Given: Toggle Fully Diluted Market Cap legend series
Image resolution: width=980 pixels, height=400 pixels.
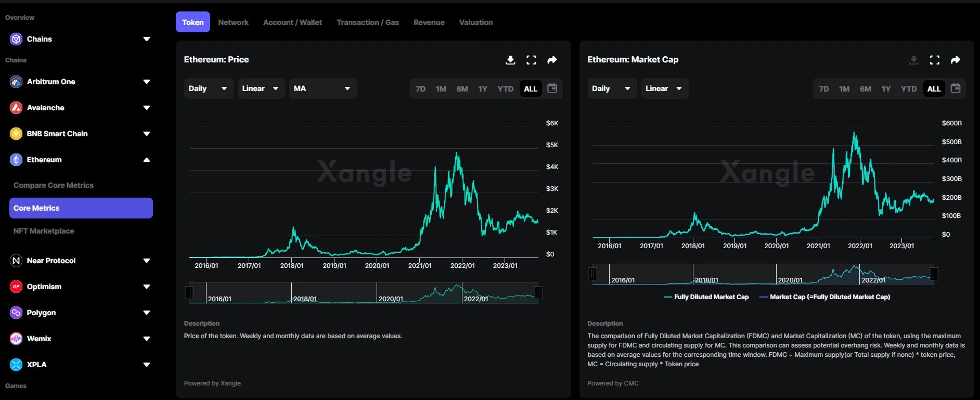Looking at the screenshot, I should tap(706, 297).
